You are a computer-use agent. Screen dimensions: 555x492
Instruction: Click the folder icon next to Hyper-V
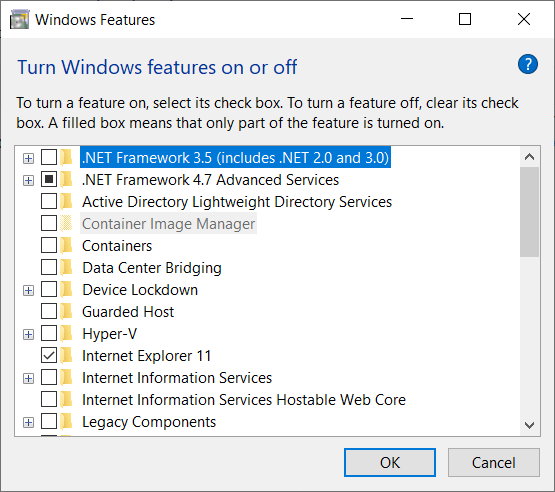pos(66,333)
